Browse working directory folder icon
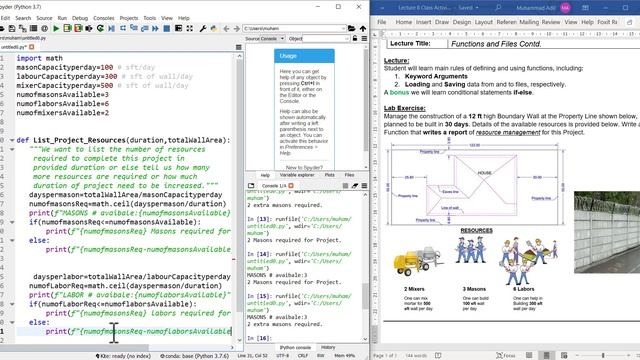The image size is (640, 360). pyautogui.click(x=351, y=28)
